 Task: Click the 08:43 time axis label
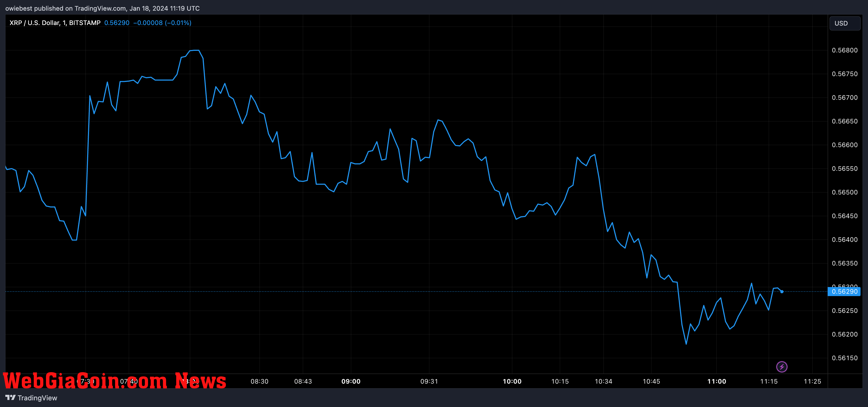click(303, 381)
